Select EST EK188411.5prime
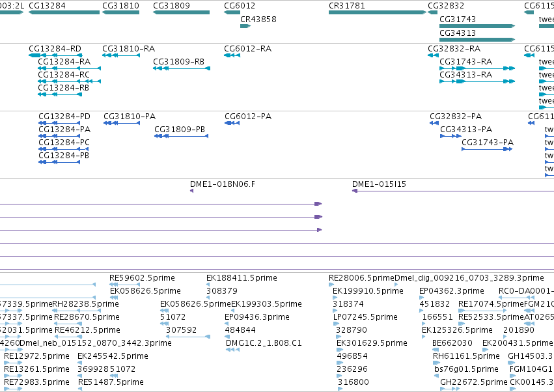 [x=208, y=285]
